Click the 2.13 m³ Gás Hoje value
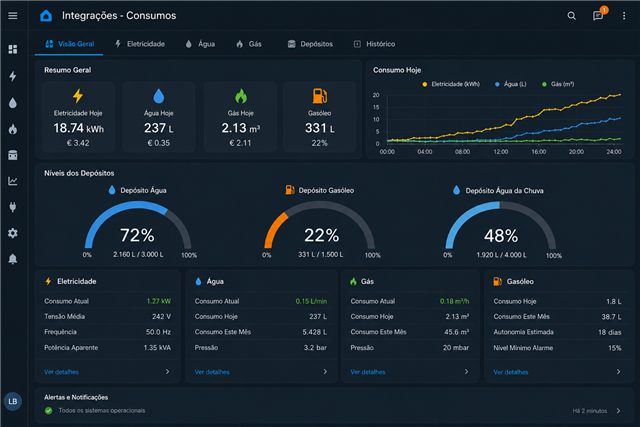Viewport: 640px width, 427px height. pyautogui.click(x=241, y=129)
